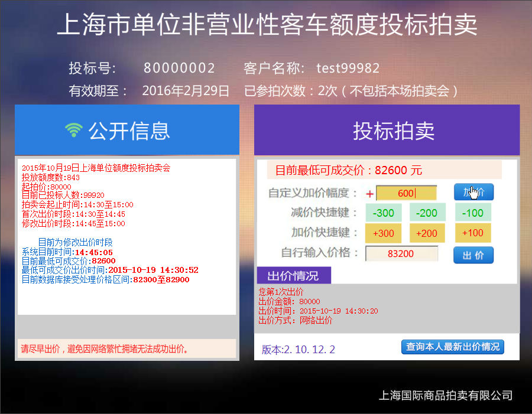Image resolution: width=532 pixels, height=414 pixels.
Task: Focus the price input field showing 83200
Action: [x=401, y=254]
